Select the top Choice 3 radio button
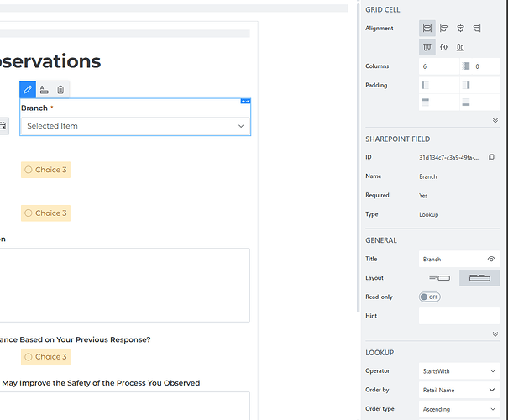 [x=29, y=170]
